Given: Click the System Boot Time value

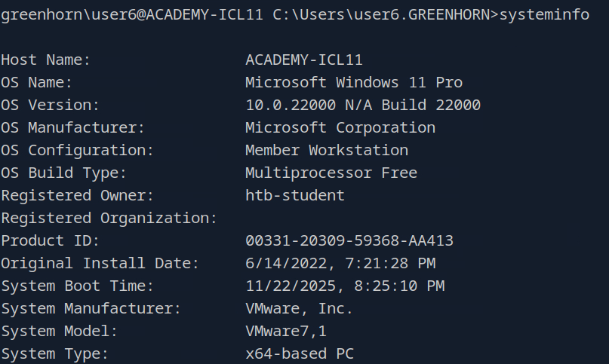Looking at the screenshot, I should [x=345, y=286].
